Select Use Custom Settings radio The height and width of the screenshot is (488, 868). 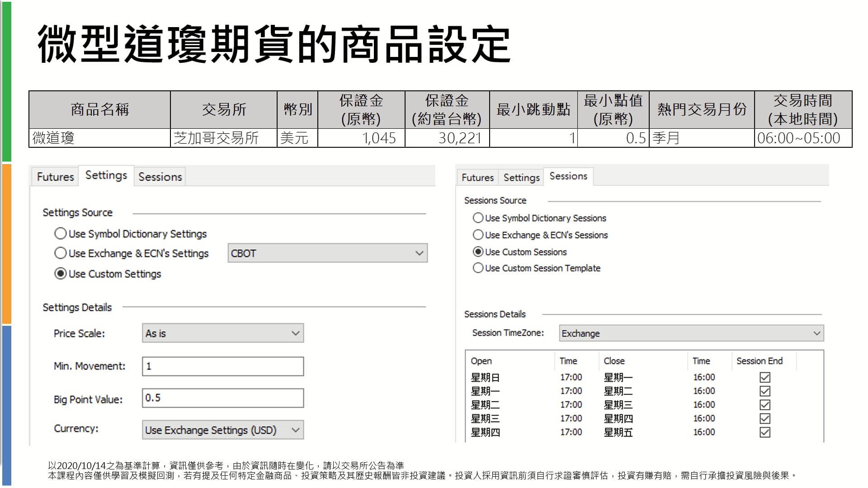click(x=60, y=274)
